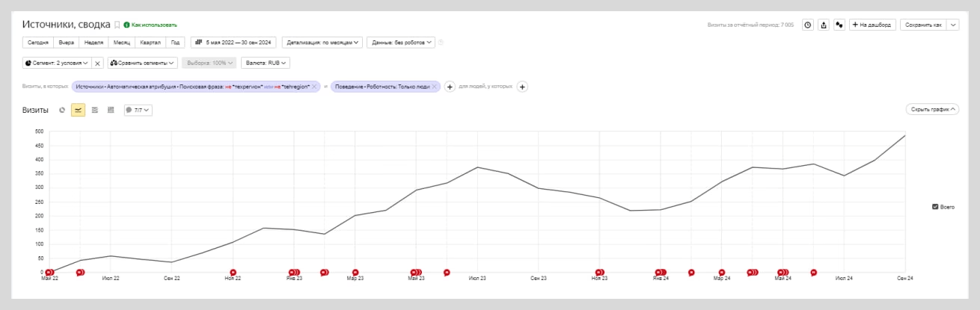Toggle the Всего legend checkbox
This screenshot has height=310, width=980.
click(x=935, y=206)
